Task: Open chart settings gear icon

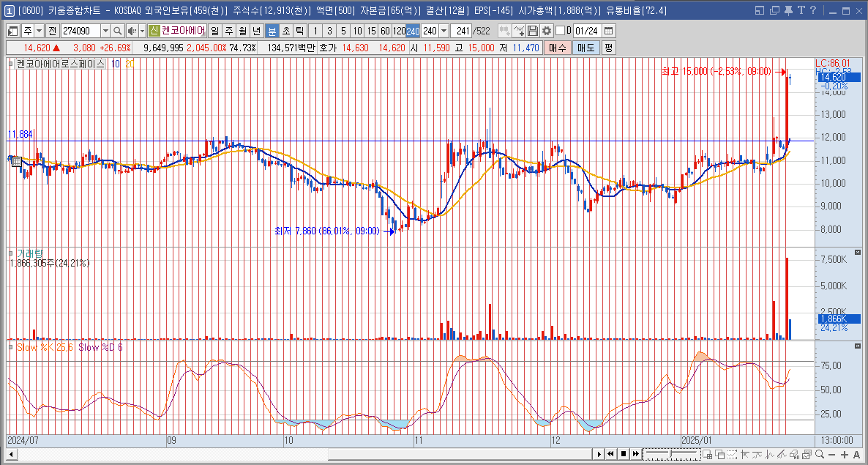Action: (547, 31)
